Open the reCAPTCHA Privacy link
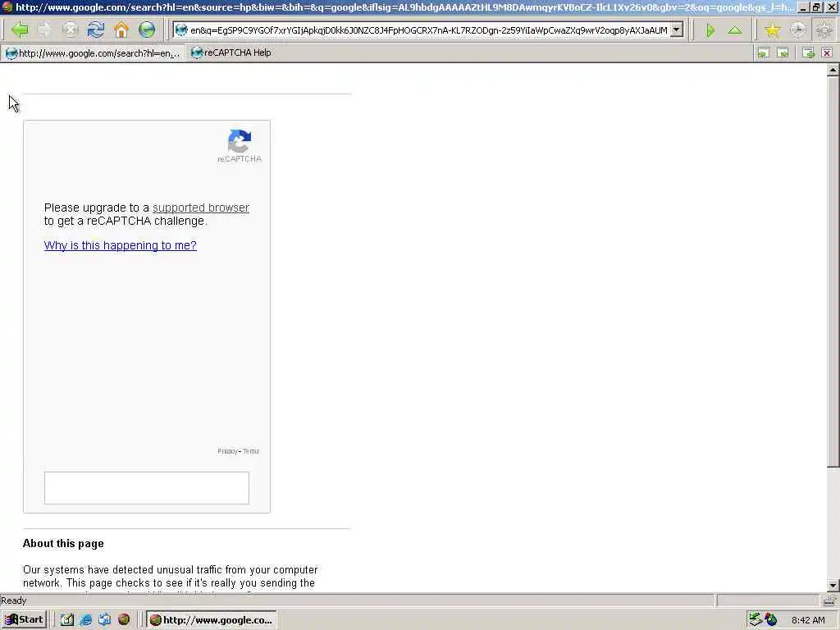The width and height of the screenshot is (840, 630). [227, 451]
